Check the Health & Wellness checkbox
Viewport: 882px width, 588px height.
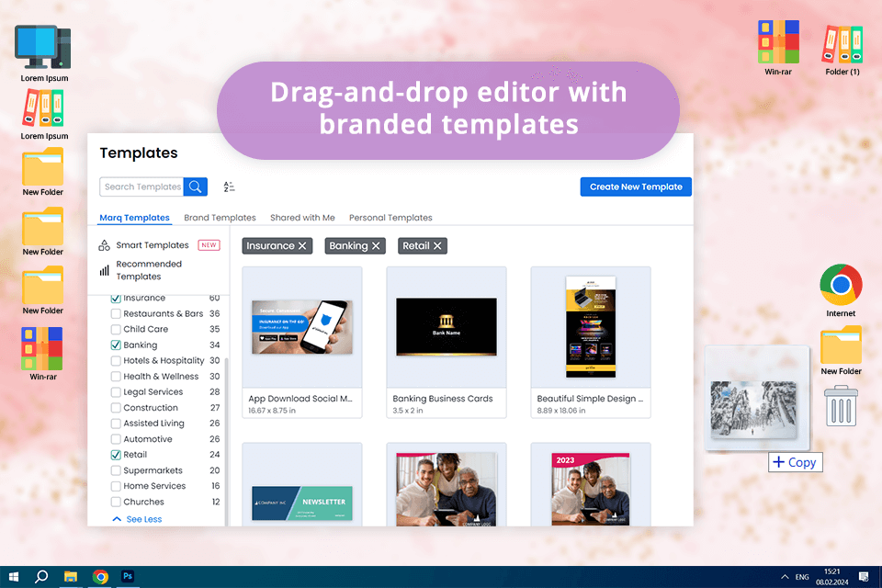pyautogui.click(x=116, y=377)
